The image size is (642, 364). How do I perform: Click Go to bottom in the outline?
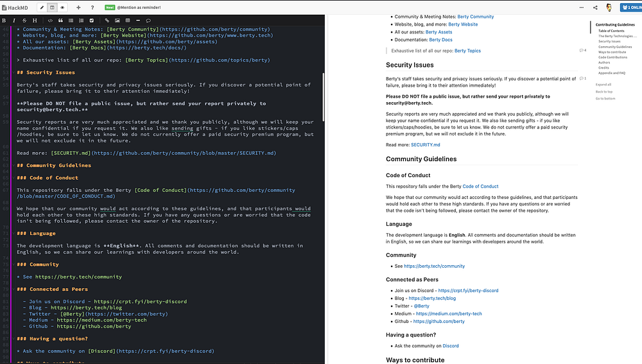[x=605, y=99]
